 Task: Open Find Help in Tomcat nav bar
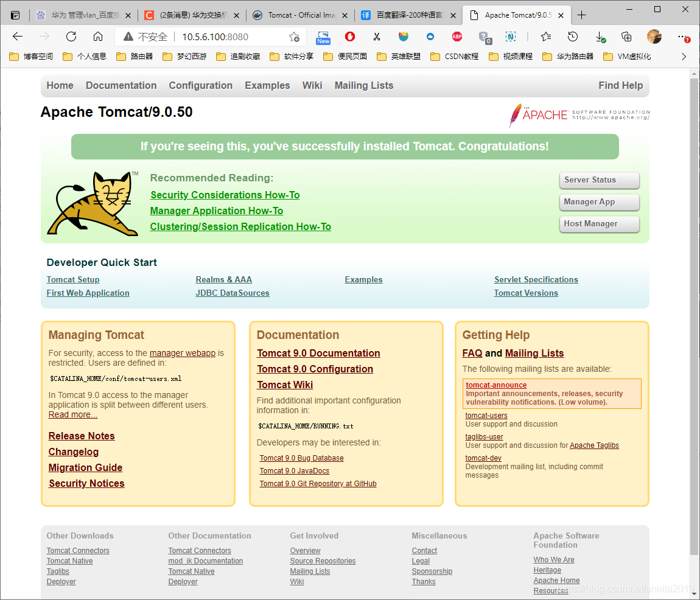coord(620,85)
